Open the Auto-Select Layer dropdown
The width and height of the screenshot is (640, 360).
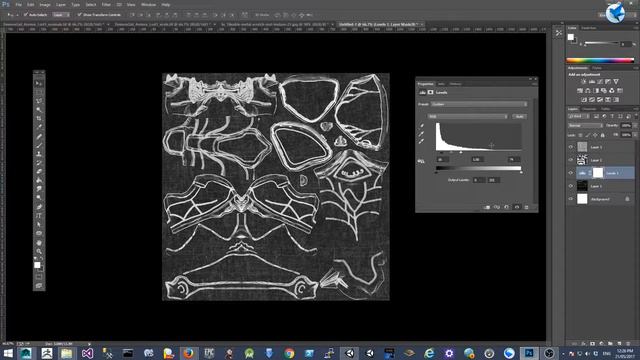coord(61,15)
